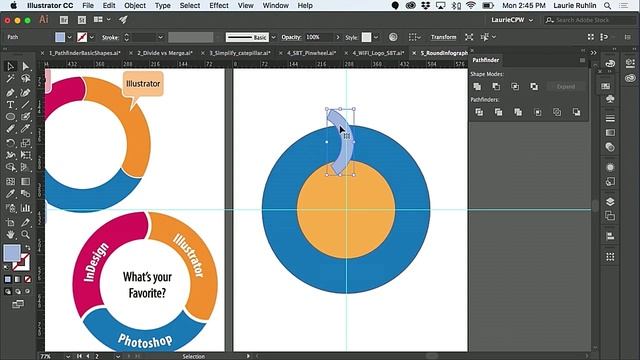Click the Crop pathfinder icon
The width and height of the screenshot is (640, 360).
pos(538,112)
